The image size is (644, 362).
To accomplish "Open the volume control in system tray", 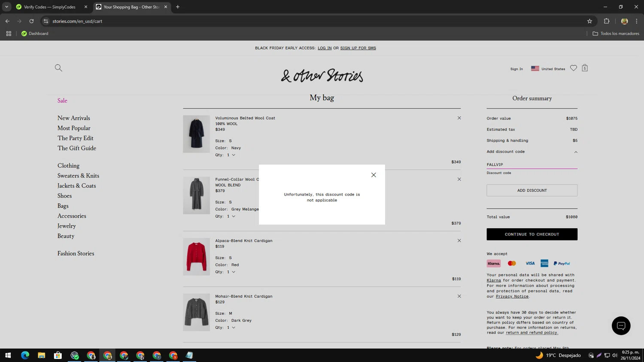I will click(x=615, y=355).
